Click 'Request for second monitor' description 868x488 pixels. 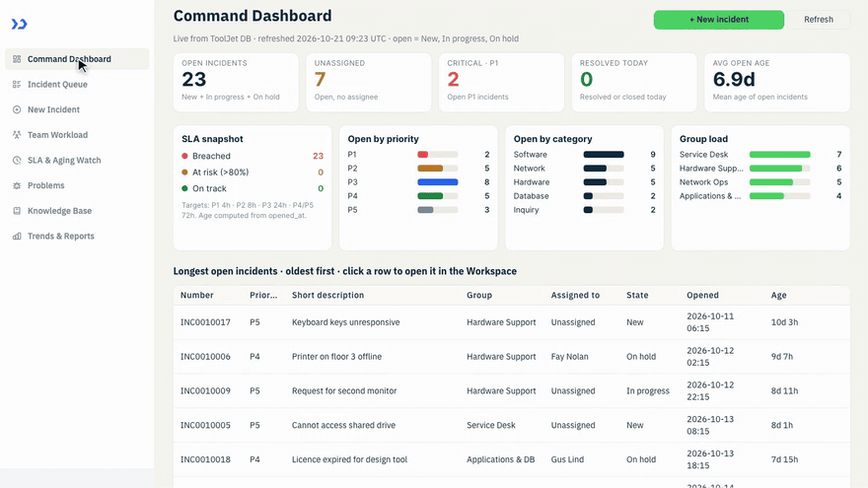click(x=344, y=390)
